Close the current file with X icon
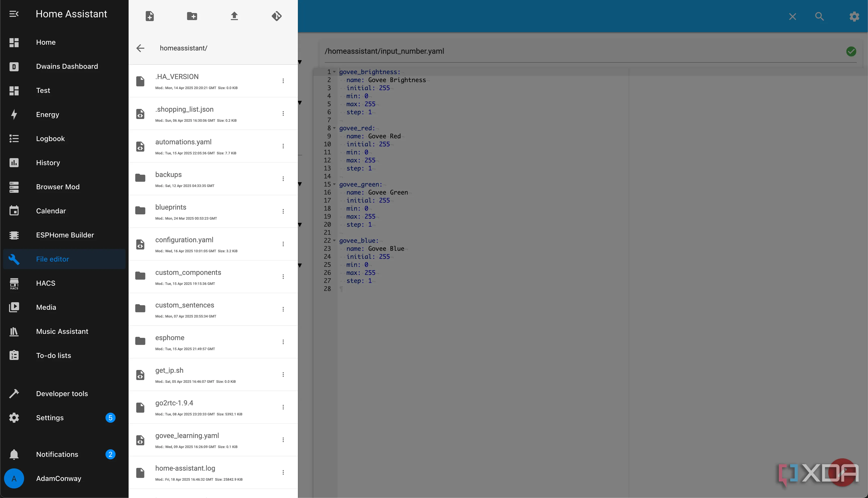The width and height of the screenshot is (868, 498). [x=793, y=16]
